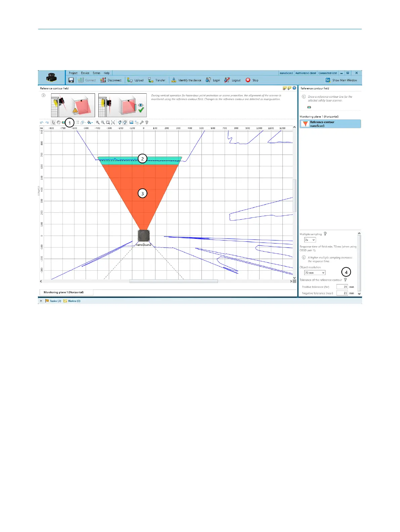The image size is (400, 532).
Task: Click the Positive tolerance (far) input field
Action: [342, 287]
